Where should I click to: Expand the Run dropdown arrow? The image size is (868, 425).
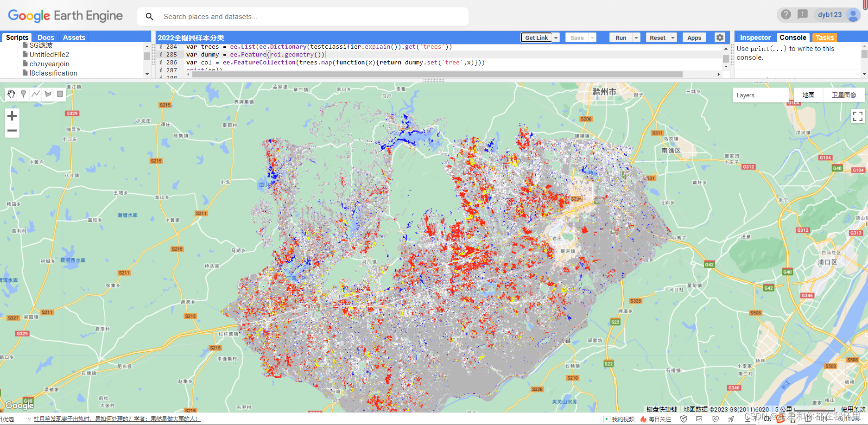point(636,38)
